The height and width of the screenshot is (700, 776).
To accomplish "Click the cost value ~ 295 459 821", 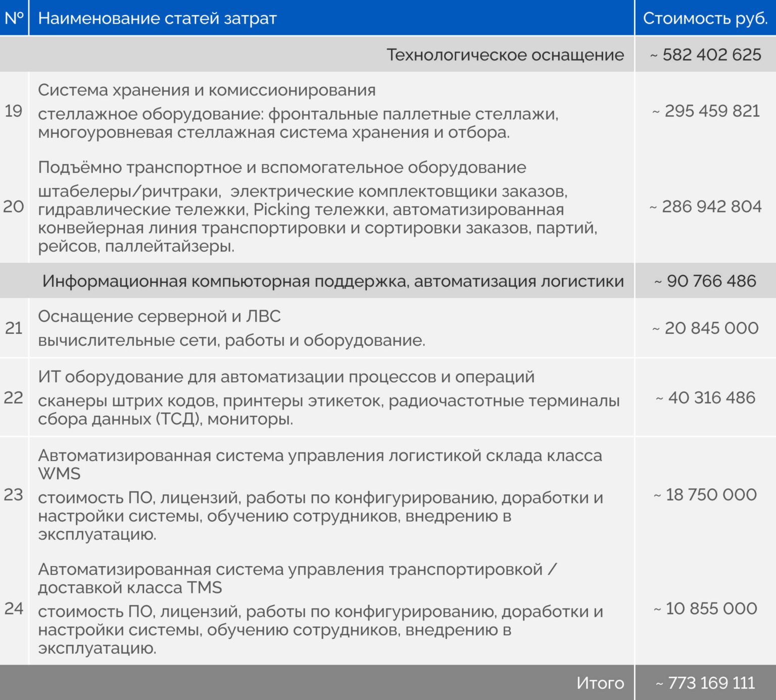I will point(706,111).
